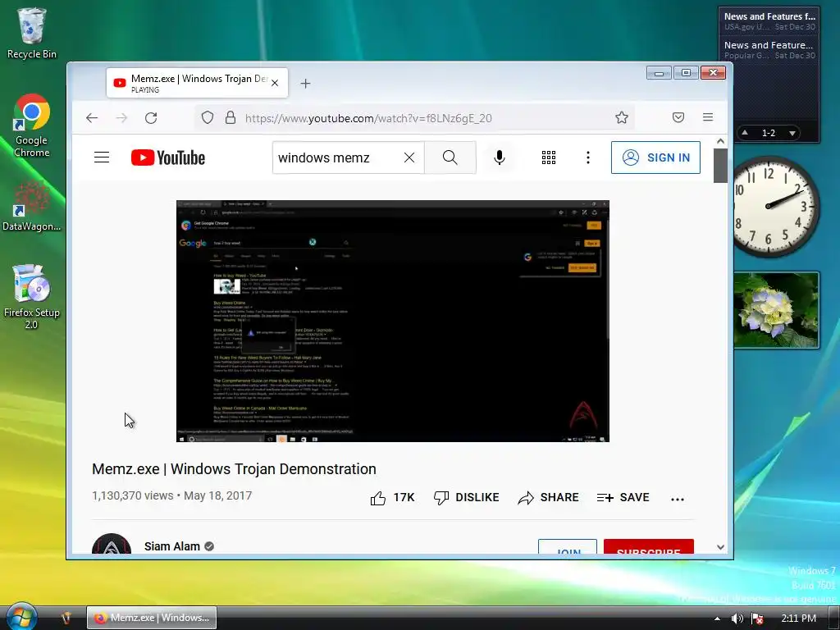The image size is (840, 630).
Task: Click SAVE to playlist button
Action: [x=623, y=498]
